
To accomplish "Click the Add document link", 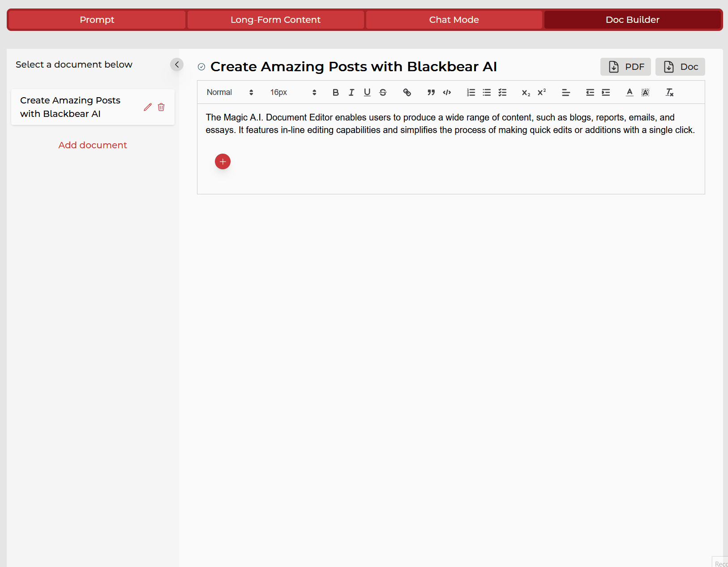I will 93,145.
